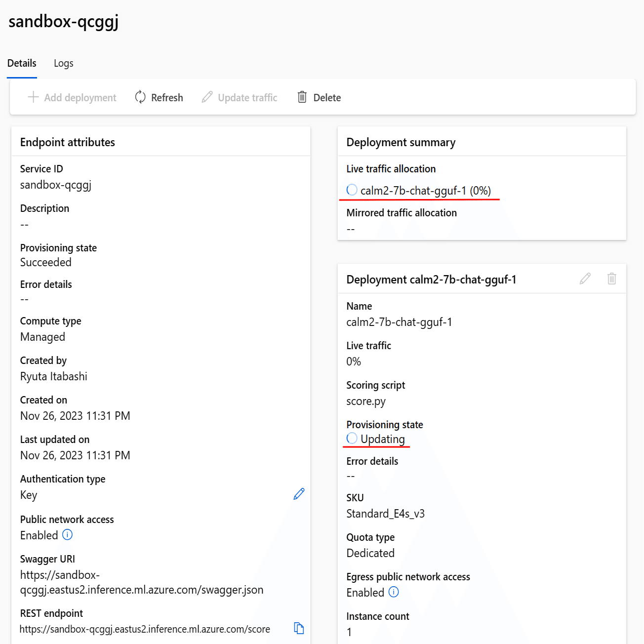The height and width of the screenshot is (644, 644).
Task: Copy the REST endpoint URL icon
Action: pyautogui.click(x=299, y=628)
